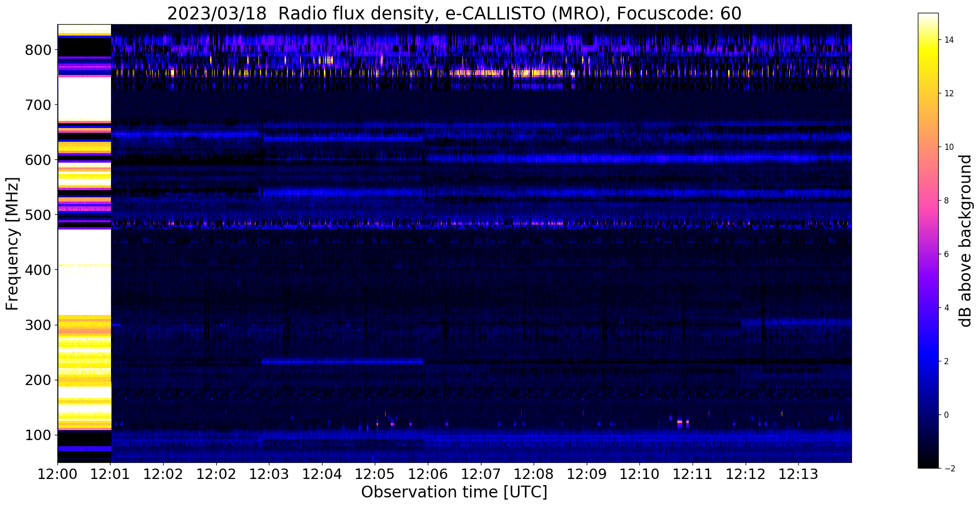980x506 pixels.
Task: Click the 12:03 time tick label
Action: point(269,474)
